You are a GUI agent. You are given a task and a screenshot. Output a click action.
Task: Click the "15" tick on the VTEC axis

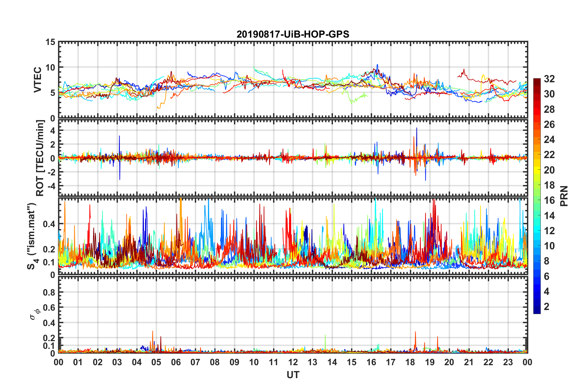point(50,42)
